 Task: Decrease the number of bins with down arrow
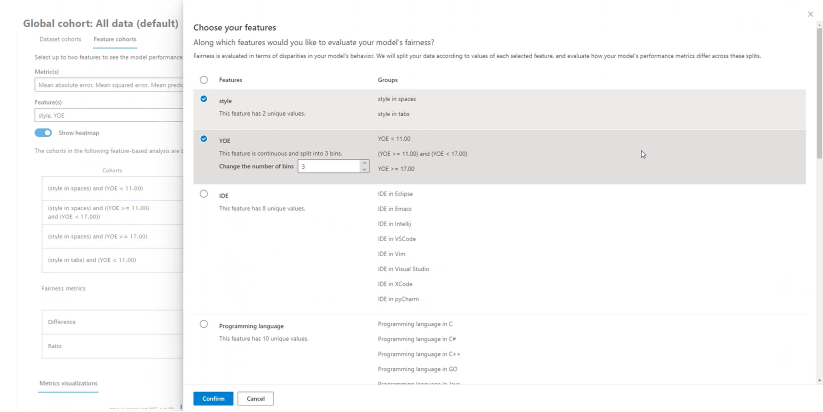364,170
